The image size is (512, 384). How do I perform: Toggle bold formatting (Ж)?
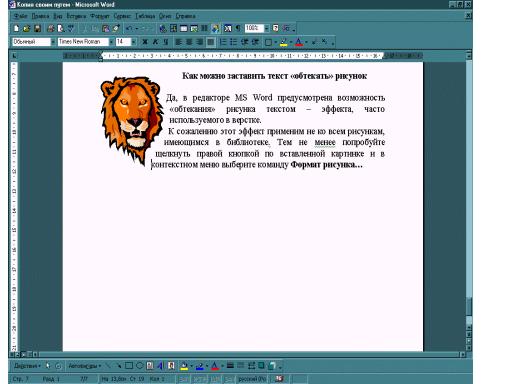145,42
